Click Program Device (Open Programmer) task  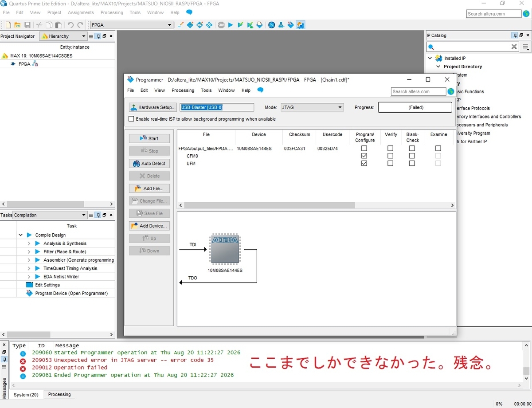click(71, 293)
